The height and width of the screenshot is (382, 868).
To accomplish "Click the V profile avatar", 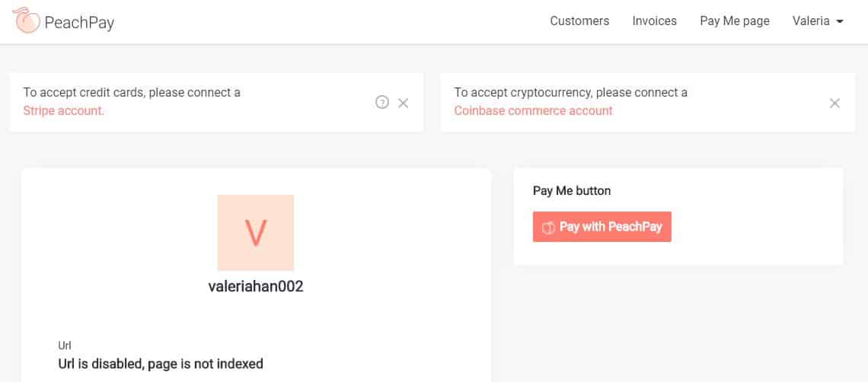I will pos(256,233).
